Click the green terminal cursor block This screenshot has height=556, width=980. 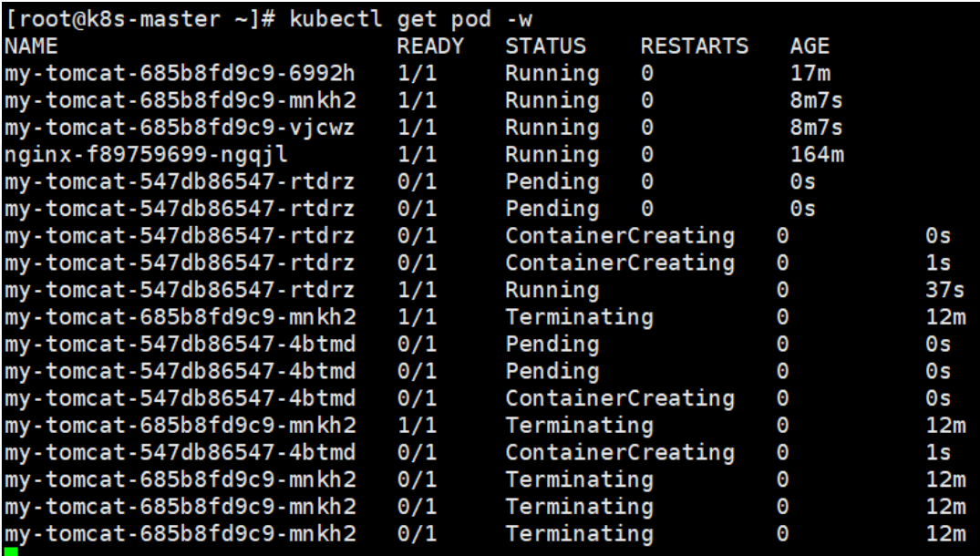pos(11,551)
